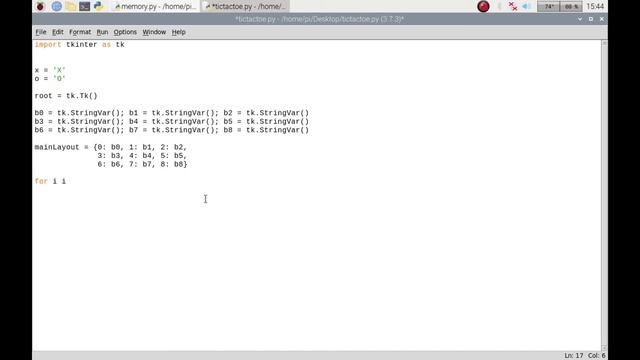640x360 pixels.
Task: Open the Help menu
Action: tap(178, 32)
